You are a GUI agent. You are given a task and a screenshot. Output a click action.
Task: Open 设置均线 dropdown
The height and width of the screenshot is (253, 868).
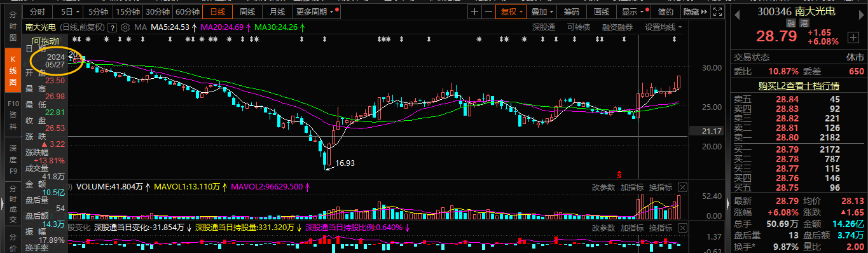(663, 27)
